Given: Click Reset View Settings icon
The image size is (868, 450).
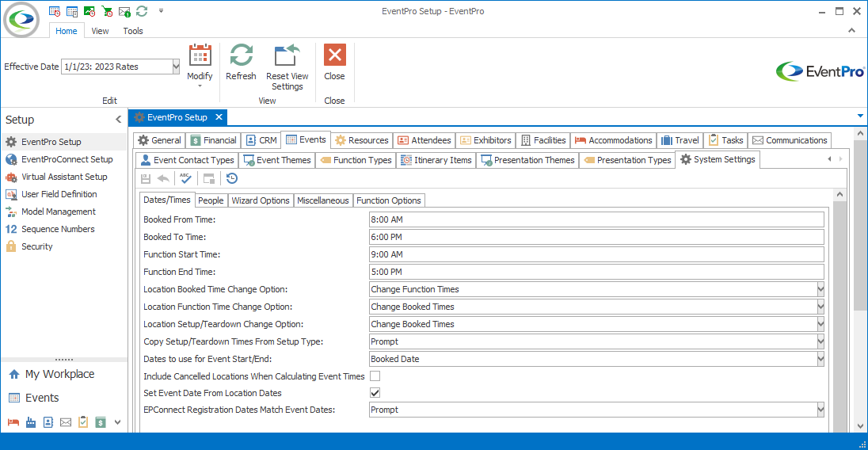Looking at the screenshot, I should click(287, 55).
